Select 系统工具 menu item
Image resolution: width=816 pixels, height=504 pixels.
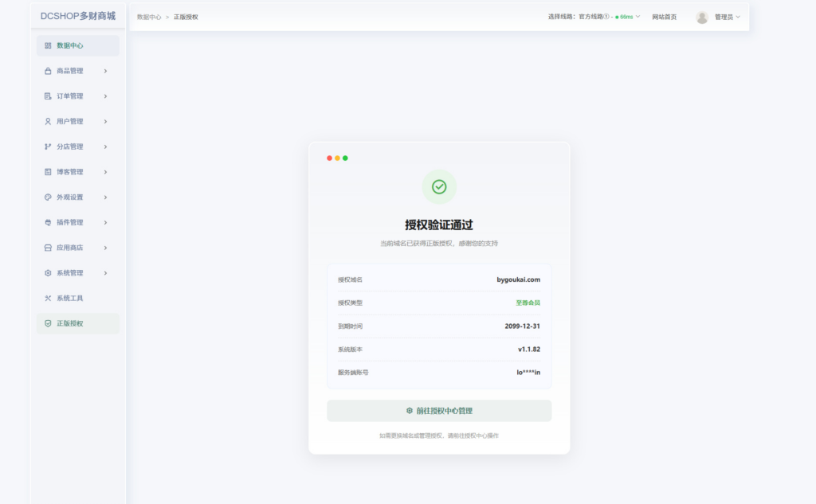coord(78,298)
